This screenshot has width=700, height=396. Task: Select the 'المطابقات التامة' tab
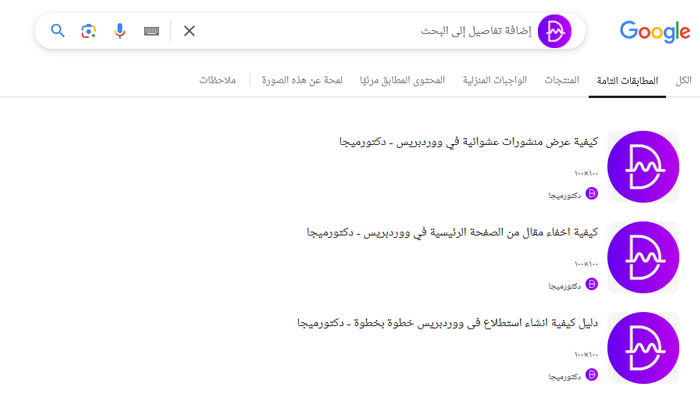point(627,80)
